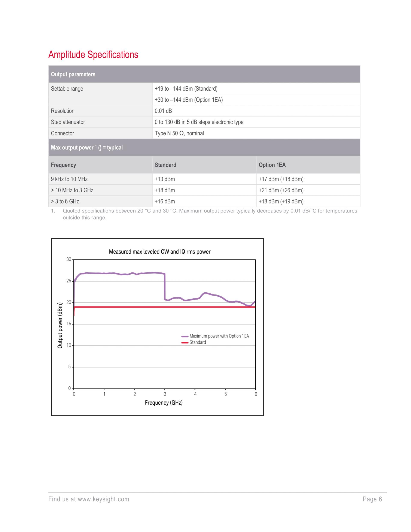Click the www.keysight.com footer link
This screenshot has width=411, height=532.
103,499
